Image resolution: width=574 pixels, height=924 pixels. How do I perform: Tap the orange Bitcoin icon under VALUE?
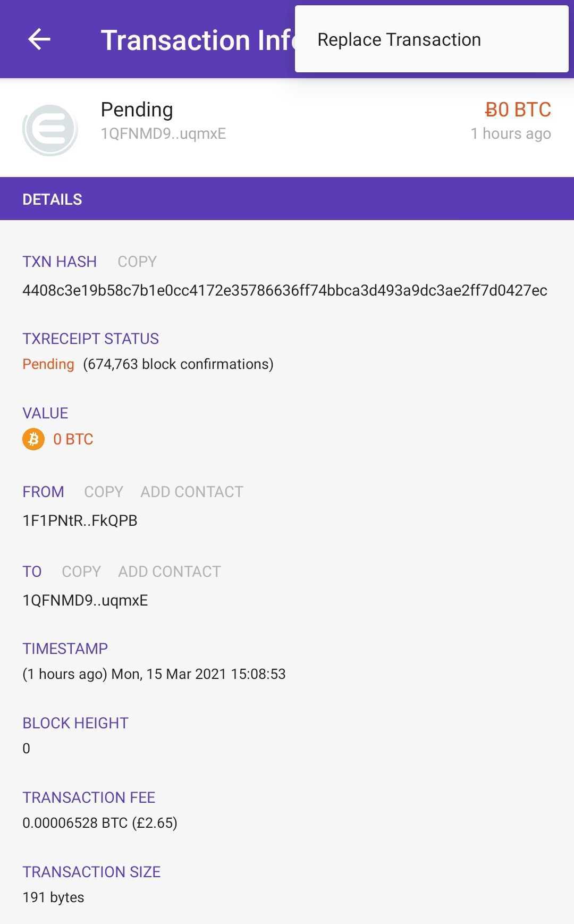click(33, 439)
